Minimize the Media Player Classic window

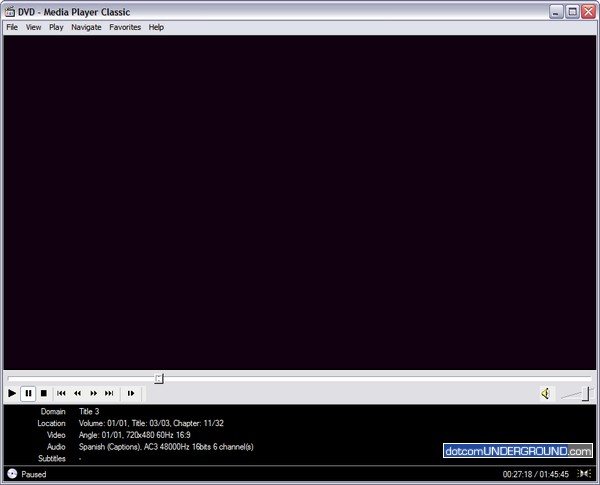click(556, 12)
